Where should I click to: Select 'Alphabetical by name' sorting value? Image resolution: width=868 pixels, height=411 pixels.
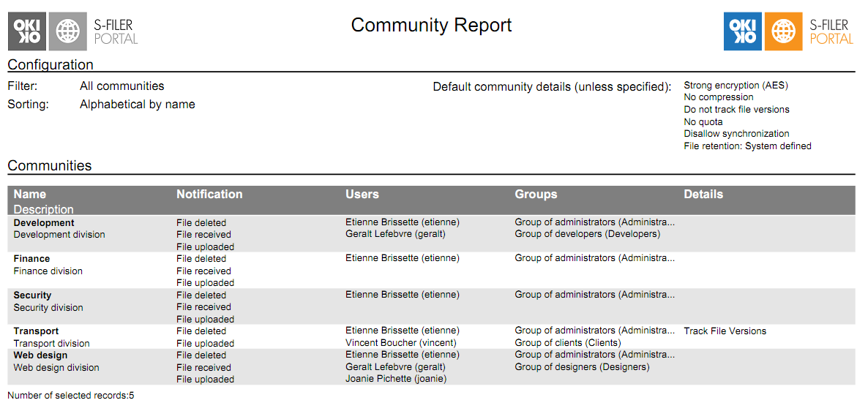tap(138, 104)
